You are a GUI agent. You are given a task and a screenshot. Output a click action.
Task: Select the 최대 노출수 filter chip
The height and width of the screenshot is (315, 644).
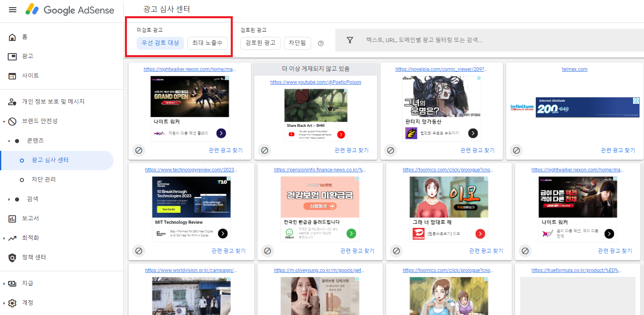(207, 43)
